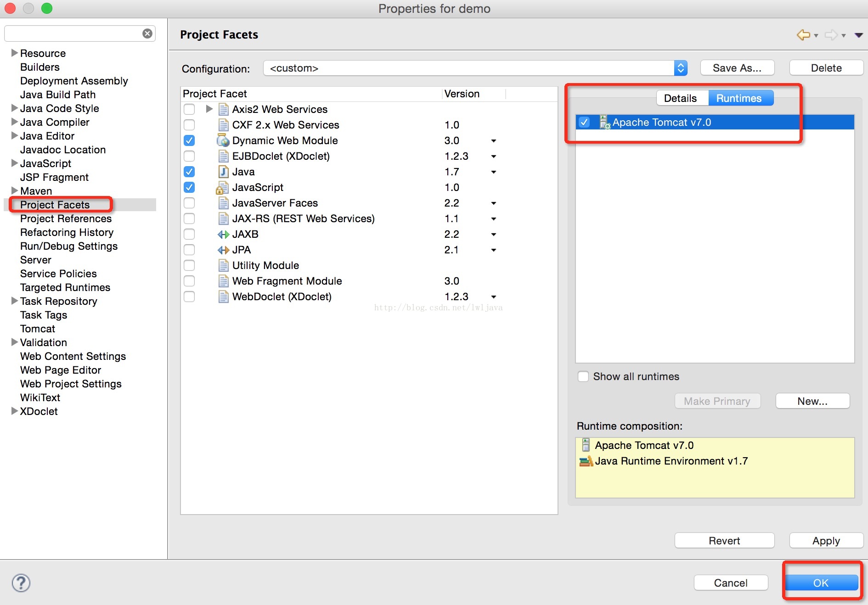Click the Project Facet column header

(x=214, y=94)
